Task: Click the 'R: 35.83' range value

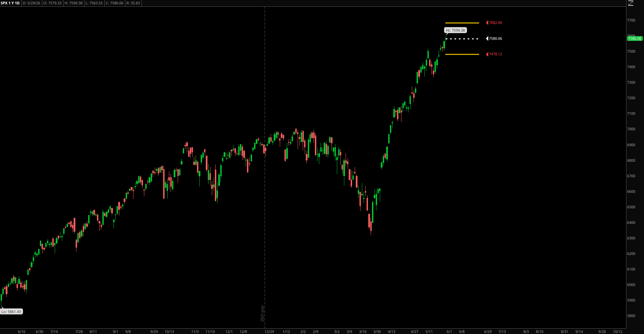Action: click(133, 3)
